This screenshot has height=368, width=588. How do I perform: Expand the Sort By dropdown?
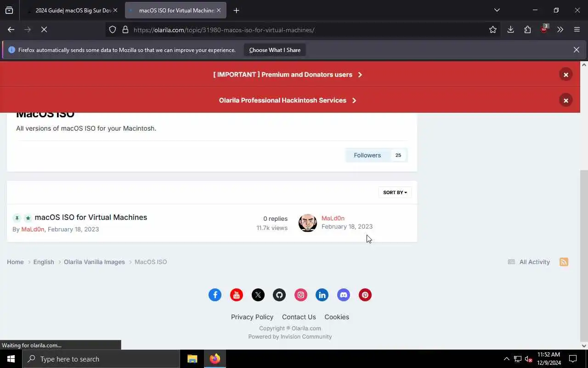click(395, 192)
